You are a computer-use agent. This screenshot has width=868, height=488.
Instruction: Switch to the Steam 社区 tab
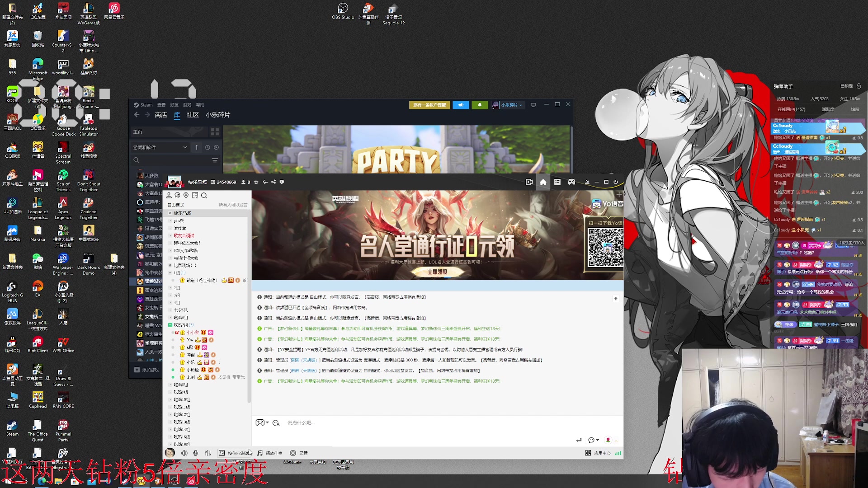tap(193, 115)
